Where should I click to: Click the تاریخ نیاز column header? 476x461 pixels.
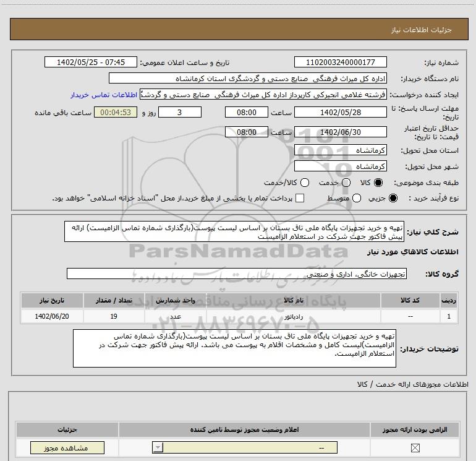coord(52,300)
